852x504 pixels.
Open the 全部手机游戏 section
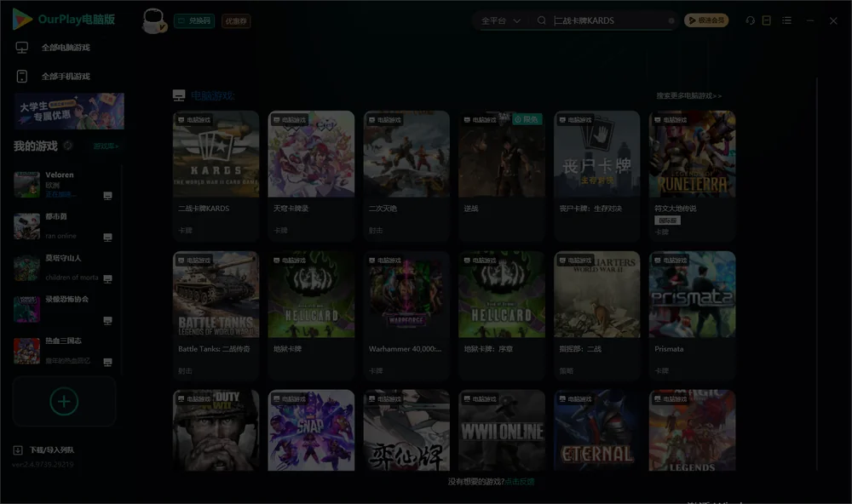pos(66,76)
